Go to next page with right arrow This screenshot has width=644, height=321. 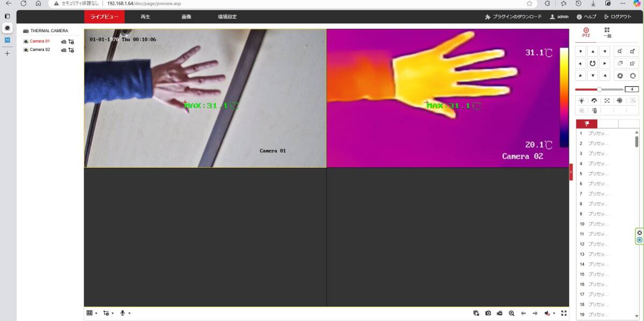(535, 313)
